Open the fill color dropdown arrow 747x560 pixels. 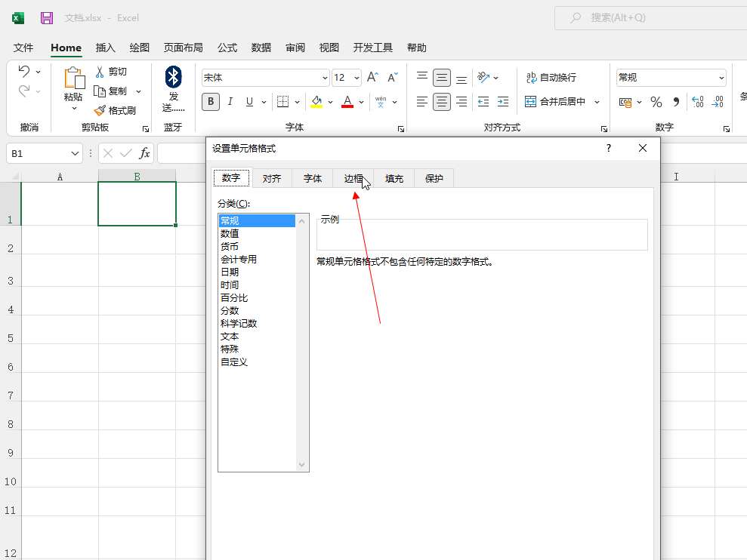point(330,102)
